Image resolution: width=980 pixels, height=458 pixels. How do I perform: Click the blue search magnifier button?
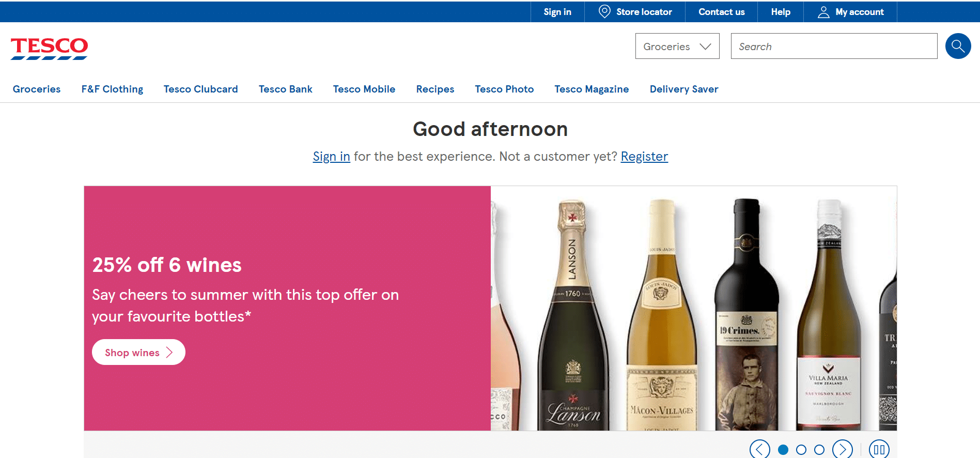958,46
